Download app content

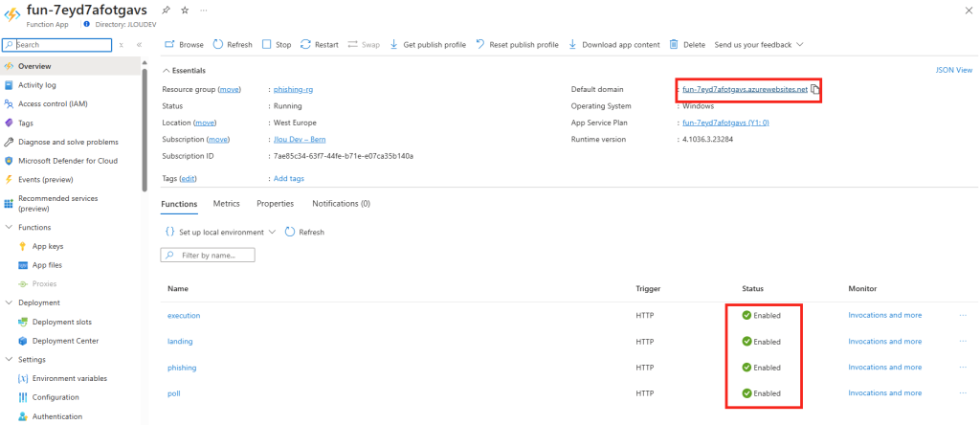pyautogui.click(x=613, y=44)
